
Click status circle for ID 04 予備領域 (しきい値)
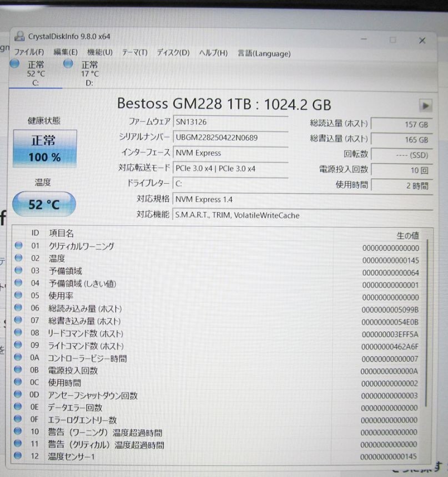coord(18,283)
